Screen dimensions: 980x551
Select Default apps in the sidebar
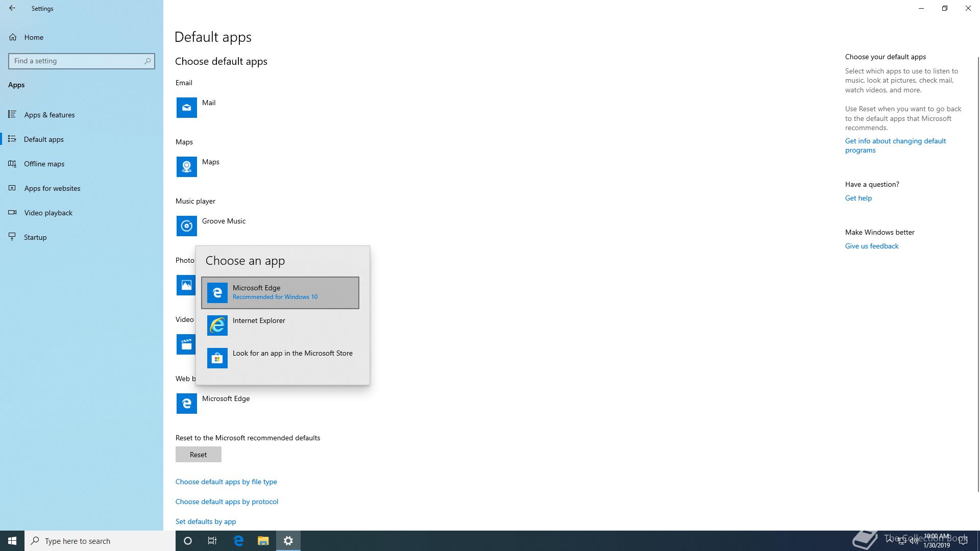82,139
